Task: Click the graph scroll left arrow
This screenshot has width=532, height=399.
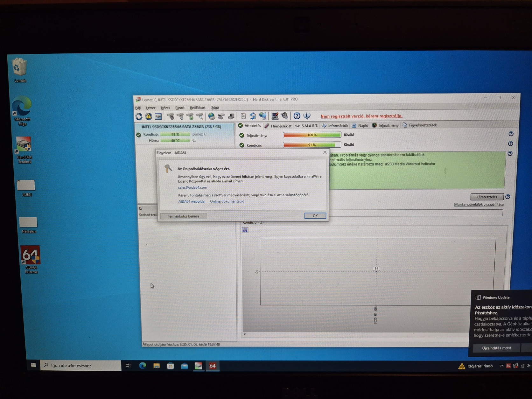Action: coord(245,334)
